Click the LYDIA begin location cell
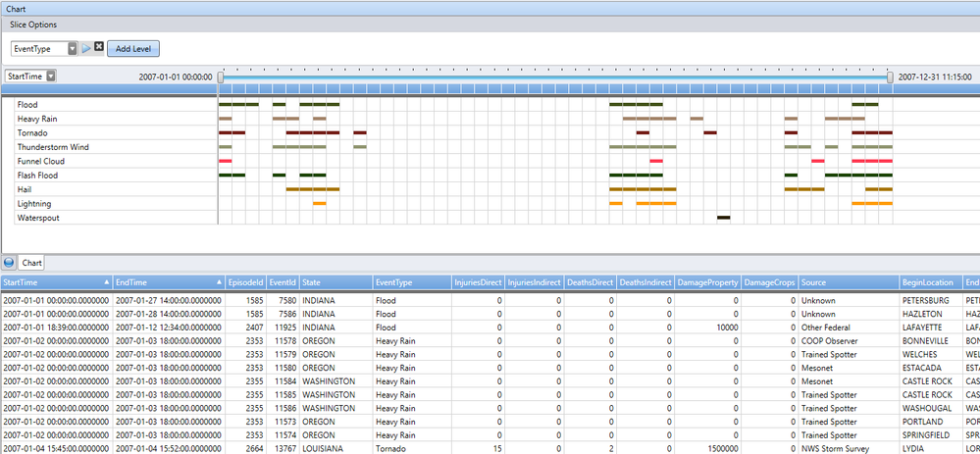 tap(932, 449)
